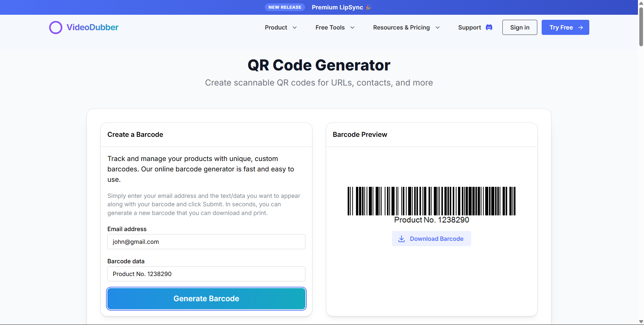Click the Try Free button
The width and height of the screenshot is (644, 325).
565,27
